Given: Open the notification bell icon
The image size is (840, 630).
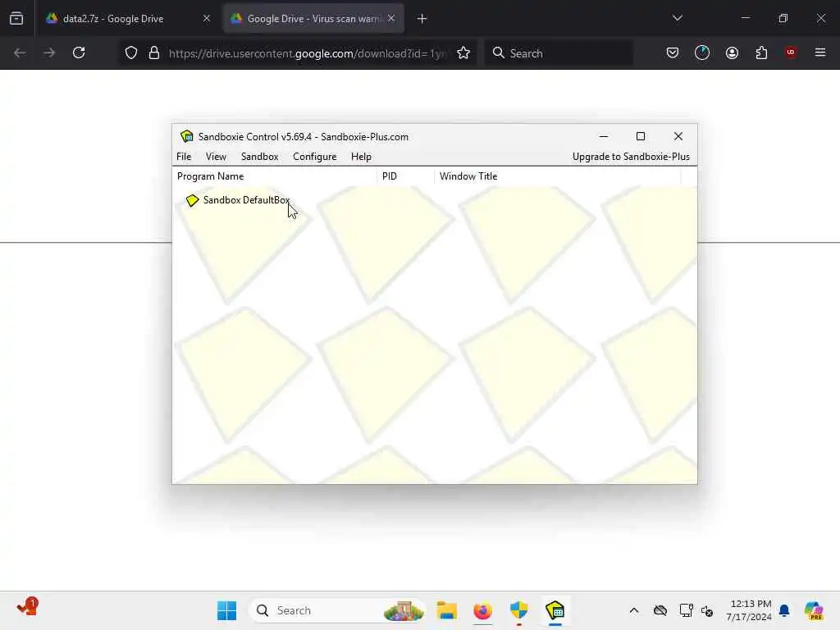Looking at the screenshot, I should (x=784, y=610).
